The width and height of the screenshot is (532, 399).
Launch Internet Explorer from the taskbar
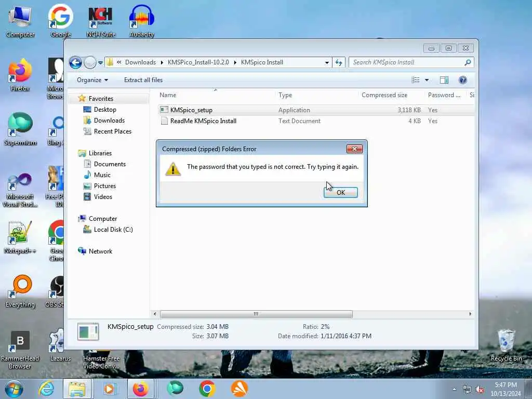pos(46,389)
